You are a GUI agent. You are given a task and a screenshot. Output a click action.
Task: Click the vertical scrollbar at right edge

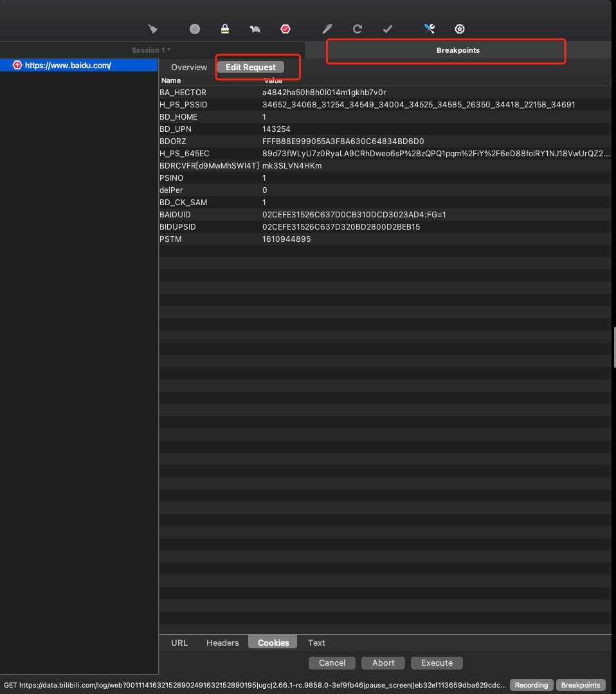point(614,347)
